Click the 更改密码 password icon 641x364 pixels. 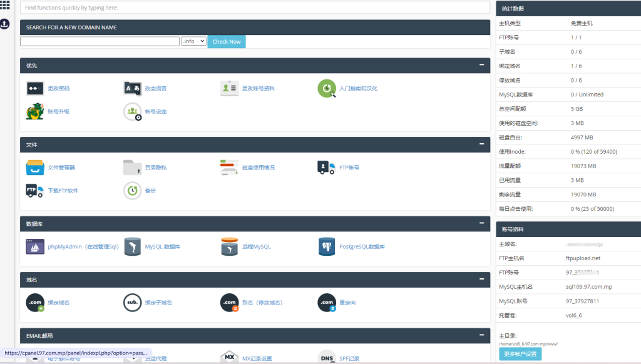click(35, 89)
